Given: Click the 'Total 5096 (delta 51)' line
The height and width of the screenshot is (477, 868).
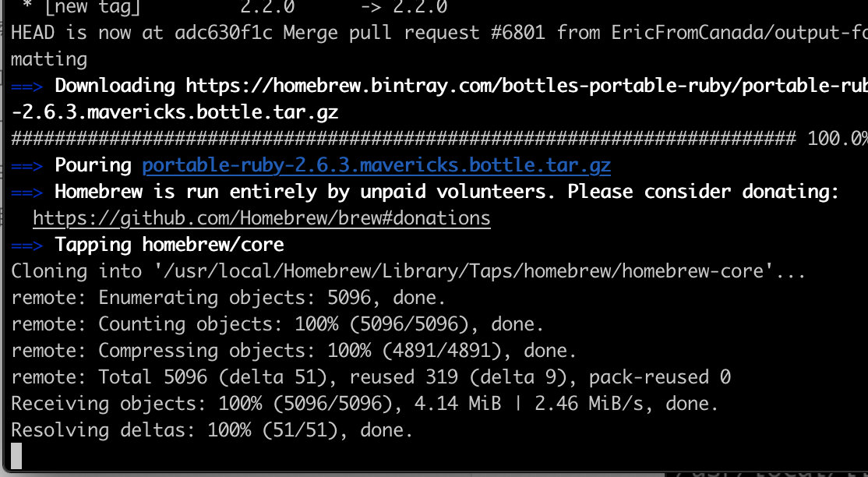Looking at the screenshot, I should tap(371, 377).
